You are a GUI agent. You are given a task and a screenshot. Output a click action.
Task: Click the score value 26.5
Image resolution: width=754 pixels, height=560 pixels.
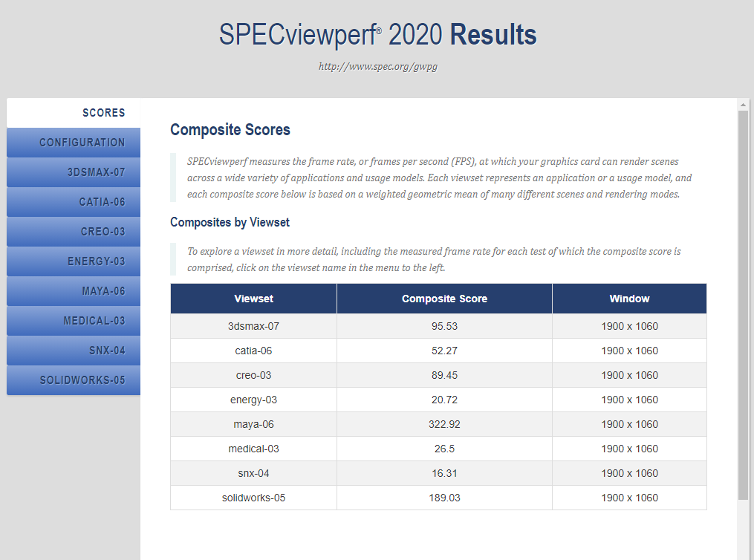tap(444, 449)
